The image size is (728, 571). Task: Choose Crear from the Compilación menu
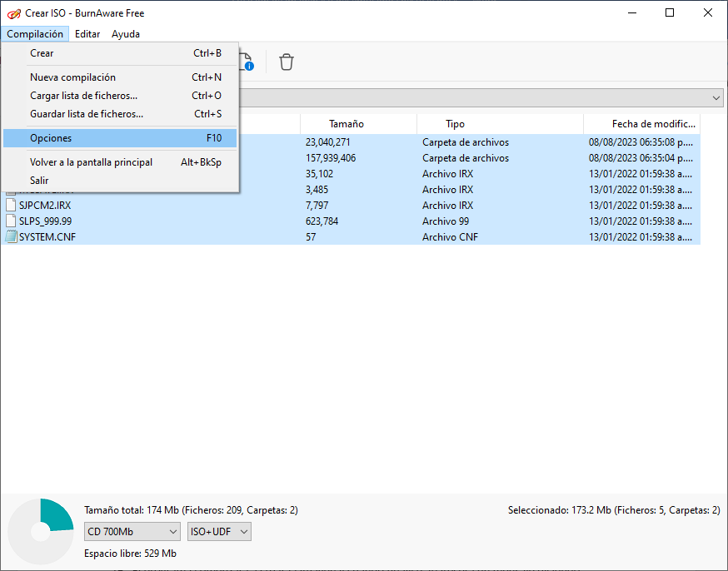(x=120, y=53)
